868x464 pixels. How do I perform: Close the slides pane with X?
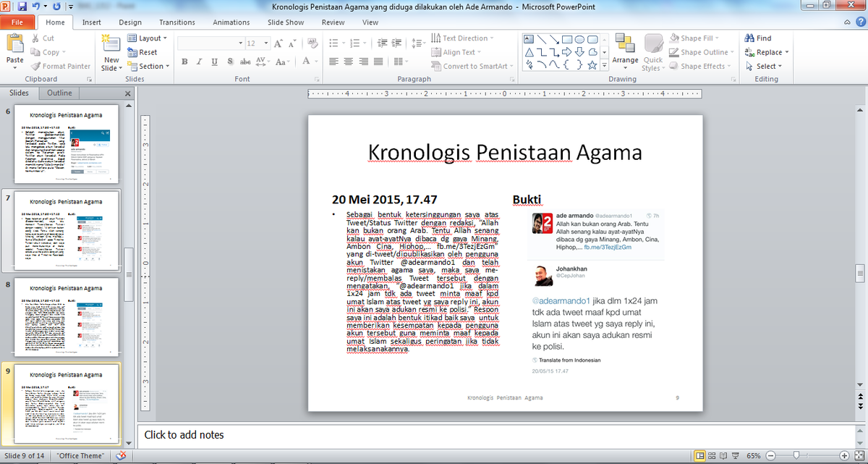(128, 93)
